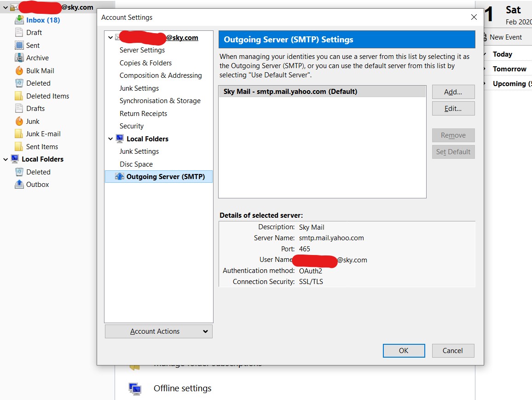
Task: Open the Account Actions dropdown
Action: (x=159, y=331)
